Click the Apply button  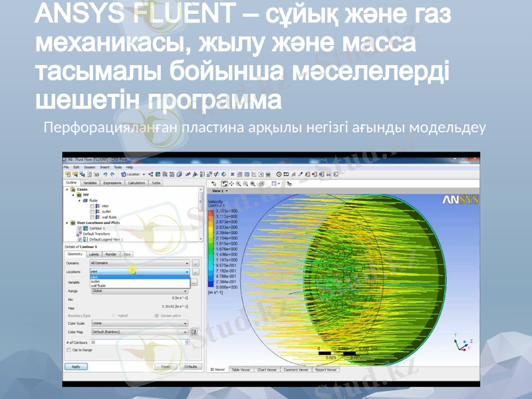(76, 366)
